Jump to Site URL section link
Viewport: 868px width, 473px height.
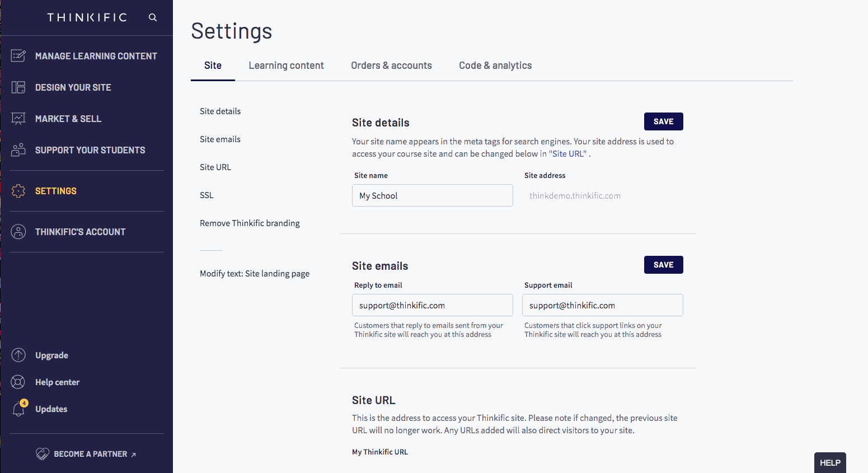tap(215, 167)
